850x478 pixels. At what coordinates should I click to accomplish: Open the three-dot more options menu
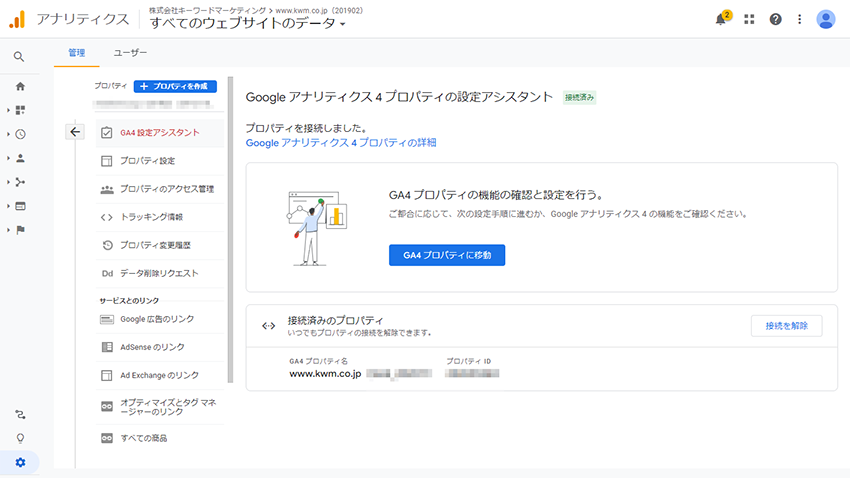coord(800,20)
